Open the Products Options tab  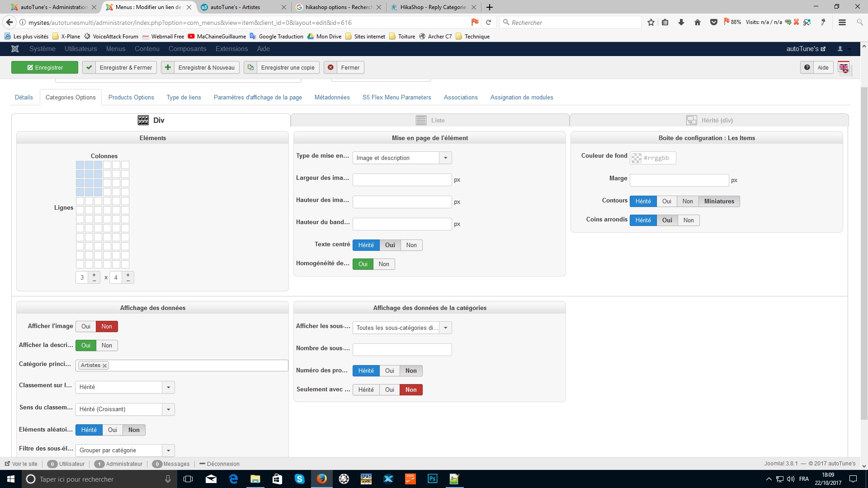[131, 97]
